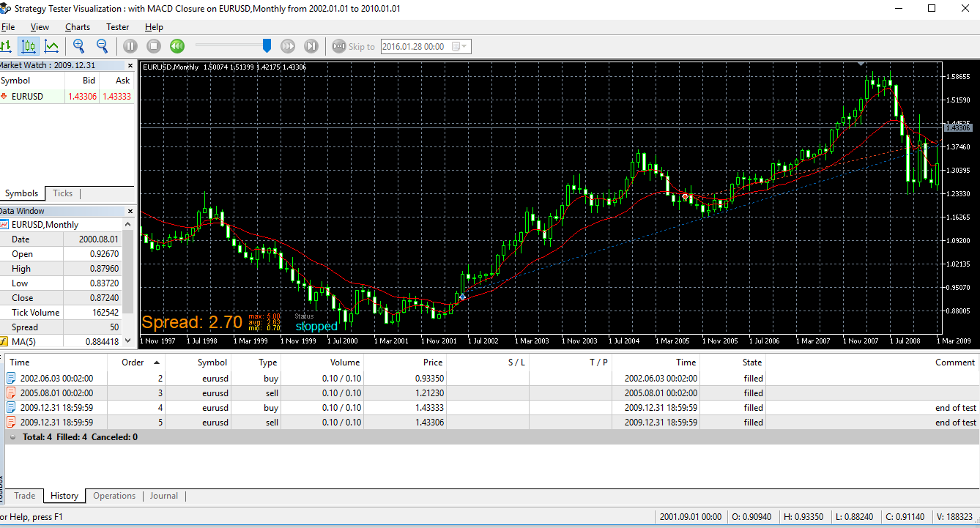
Task: Adjust the testing speed slider handle
Action: tap(267, 46)
